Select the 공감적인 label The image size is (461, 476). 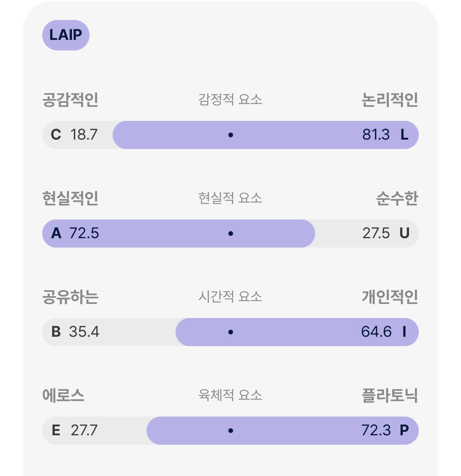point(70,100)
